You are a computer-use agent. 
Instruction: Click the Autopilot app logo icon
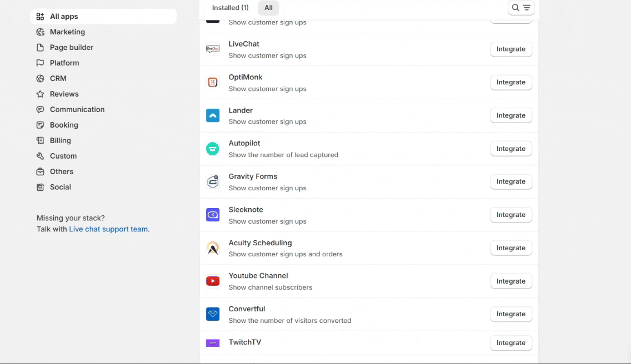click(x=213, y=149)
